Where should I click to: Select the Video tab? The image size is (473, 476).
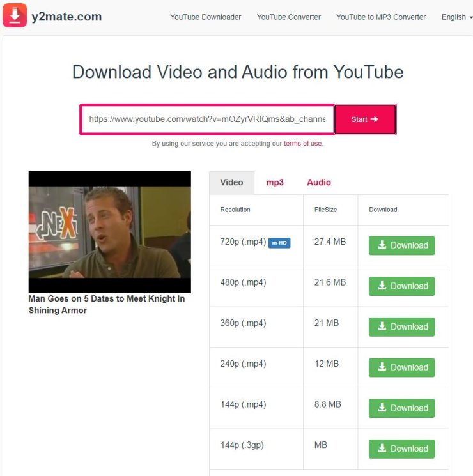[231, 183]
